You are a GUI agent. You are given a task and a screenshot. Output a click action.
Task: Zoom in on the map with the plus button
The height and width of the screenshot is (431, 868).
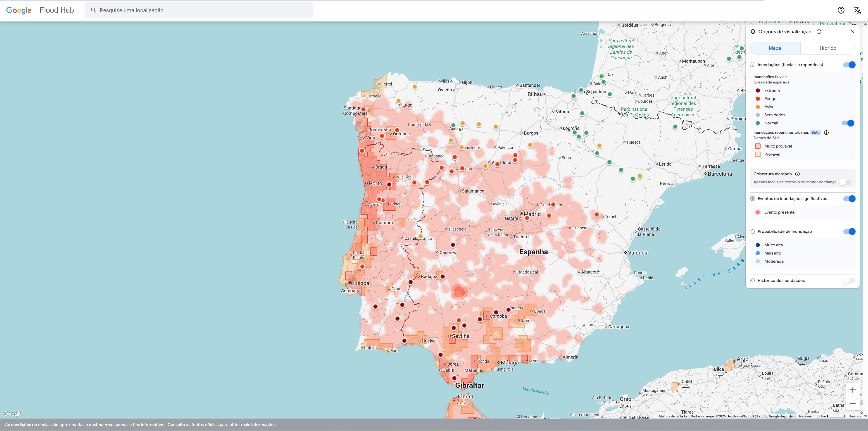point(852,390)
